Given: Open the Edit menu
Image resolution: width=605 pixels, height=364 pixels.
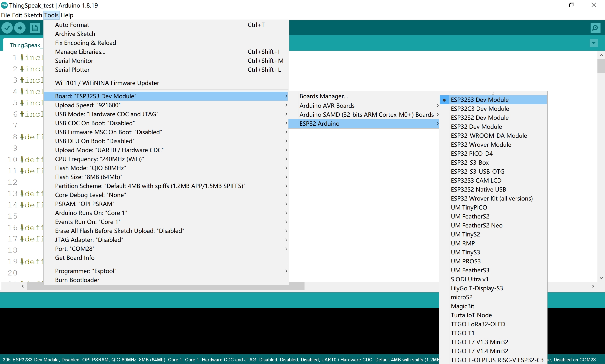Looking at the screenshot, I should [x=17, y=15].
